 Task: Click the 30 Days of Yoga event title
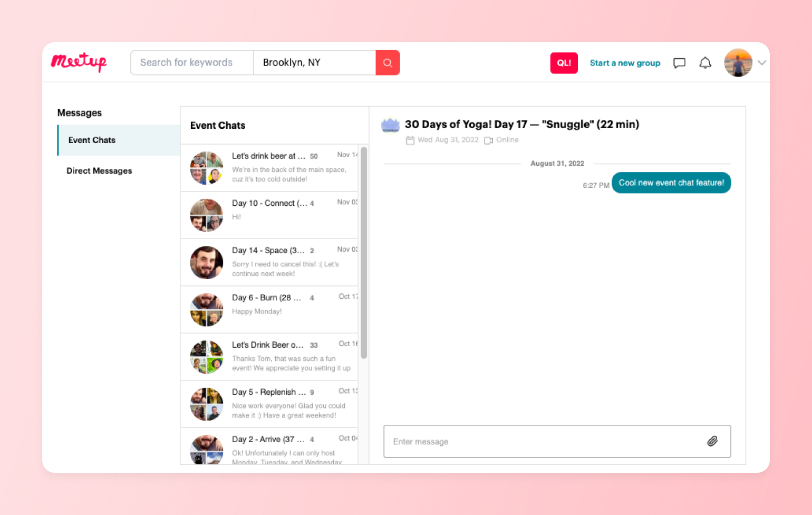(x=522, y=125)
